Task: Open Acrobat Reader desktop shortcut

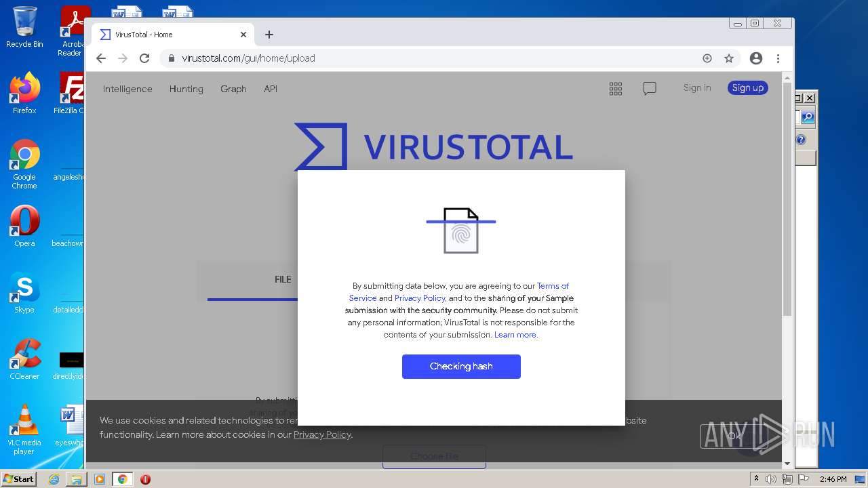Action: coord(71,31)
